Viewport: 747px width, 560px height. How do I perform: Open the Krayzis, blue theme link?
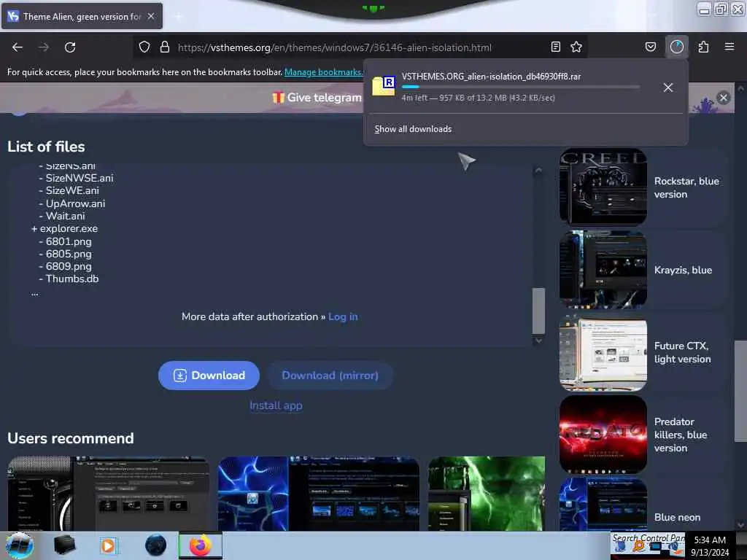point(683,270)
